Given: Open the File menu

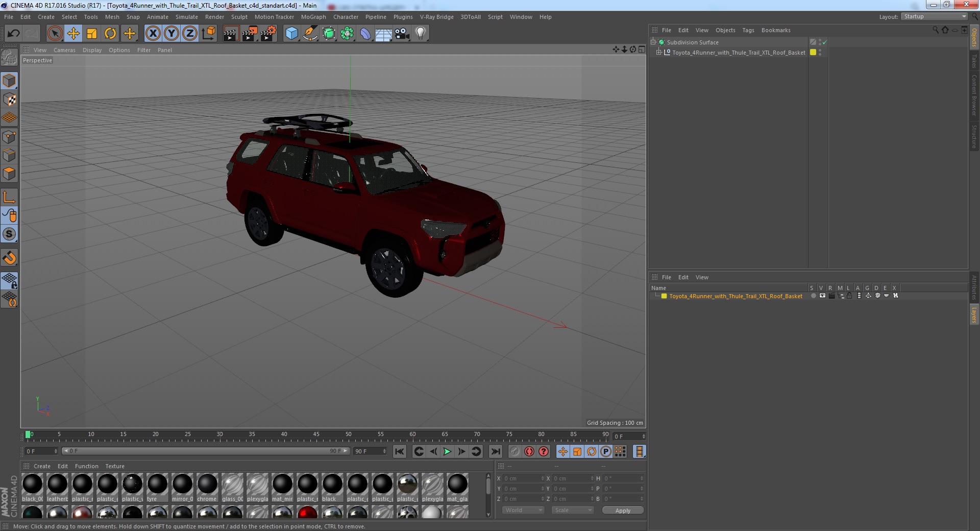Looking at the screenshot, I should [x=9, y=17].
